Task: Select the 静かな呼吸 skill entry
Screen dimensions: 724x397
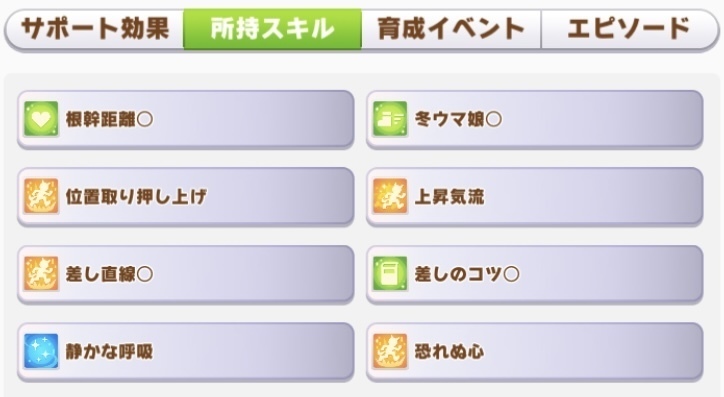Action: pos(186,352)
